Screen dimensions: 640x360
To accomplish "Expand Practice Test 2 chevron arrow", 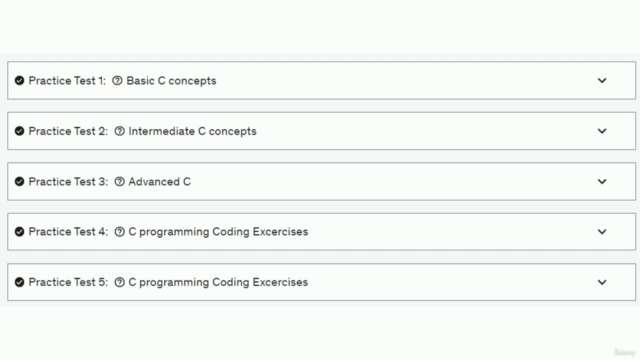I will coord(602,131).
